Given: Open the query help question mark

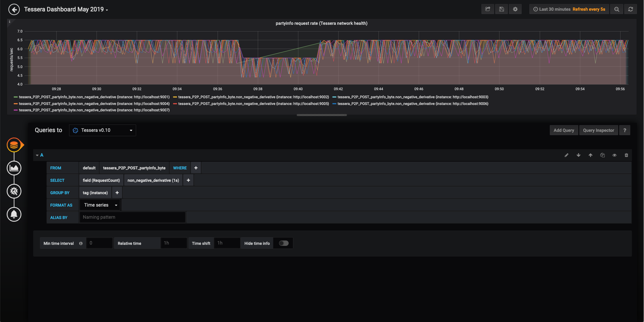Looking at the screenshot, I should [625, 130].
